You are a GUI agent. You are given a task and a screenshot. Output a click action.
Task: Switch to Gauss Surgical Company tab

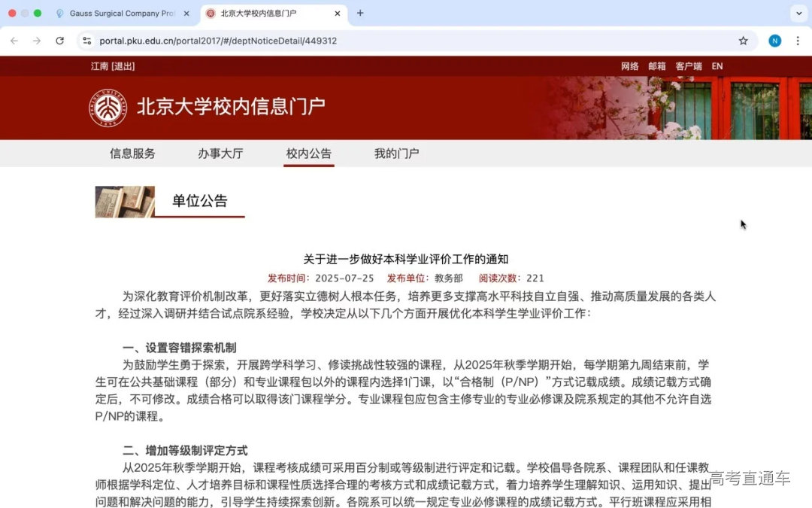120,14
